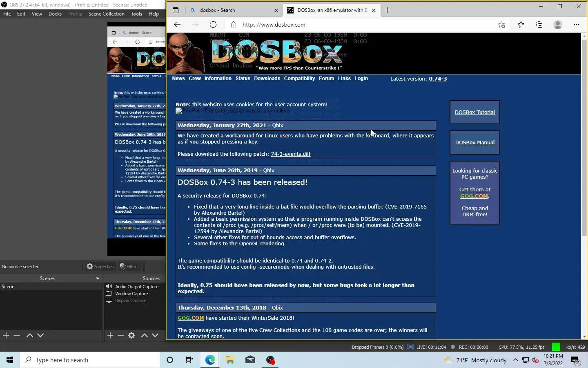
Task: Open File Explorer from taskbar
Action: coord(230,360)
